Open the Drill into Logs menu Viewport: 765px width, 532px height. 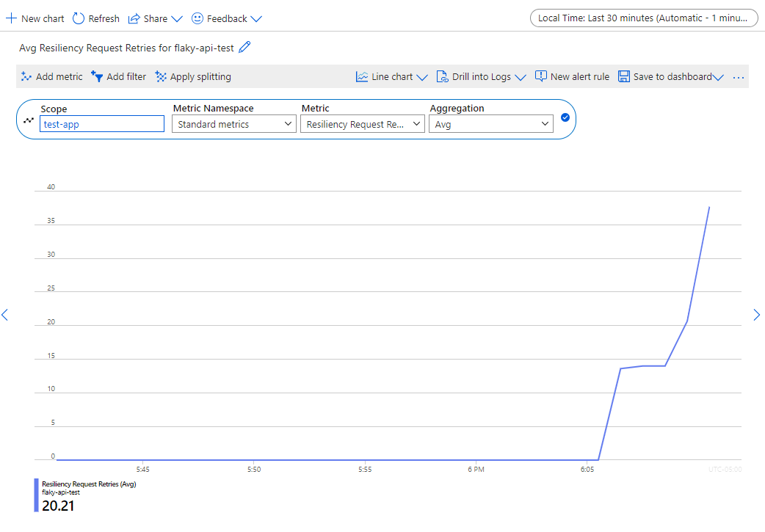tap(481, 76)
